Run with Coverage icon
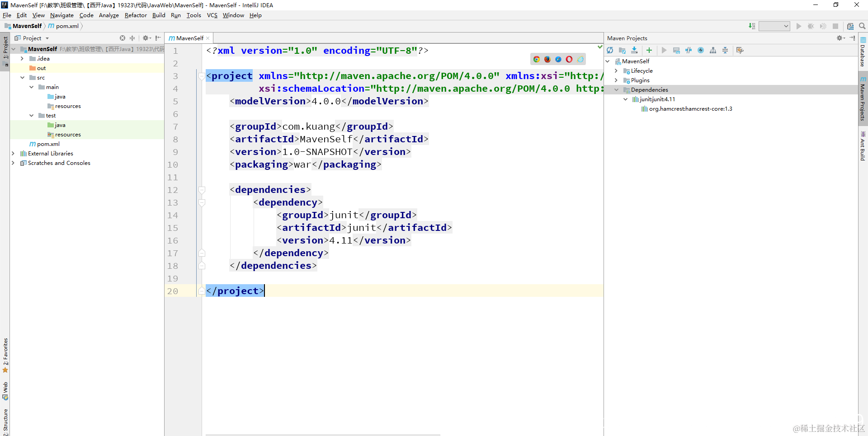Image resolution: width=868 pixels, height=436 pixels. pos(823,26)
